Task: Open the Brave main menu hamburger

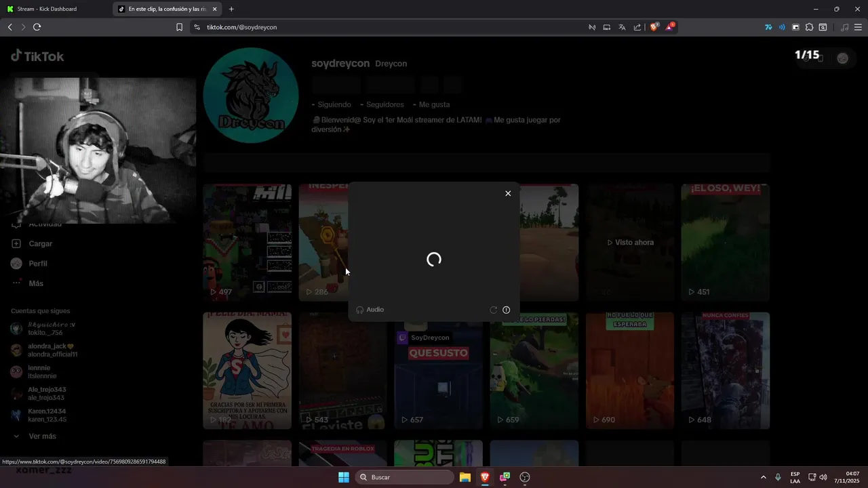Action: click(859, 27)
